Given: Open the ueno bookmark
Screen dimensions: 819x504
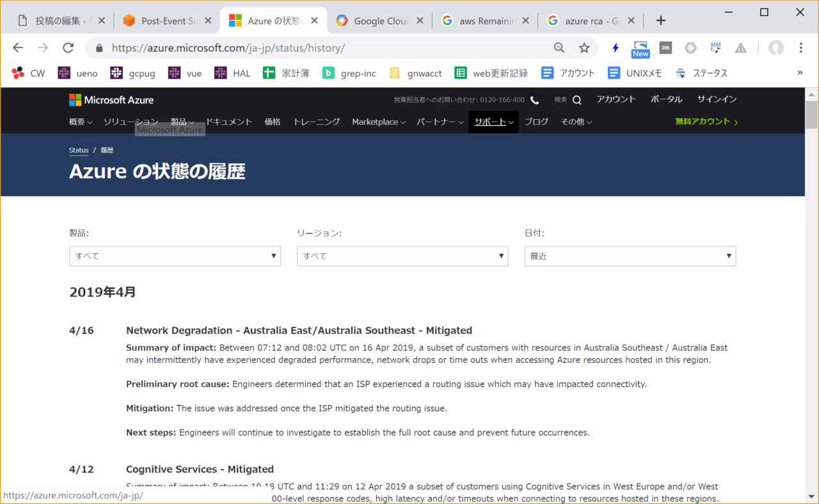Looking at the screenshot, I should [x=77, y=73].
